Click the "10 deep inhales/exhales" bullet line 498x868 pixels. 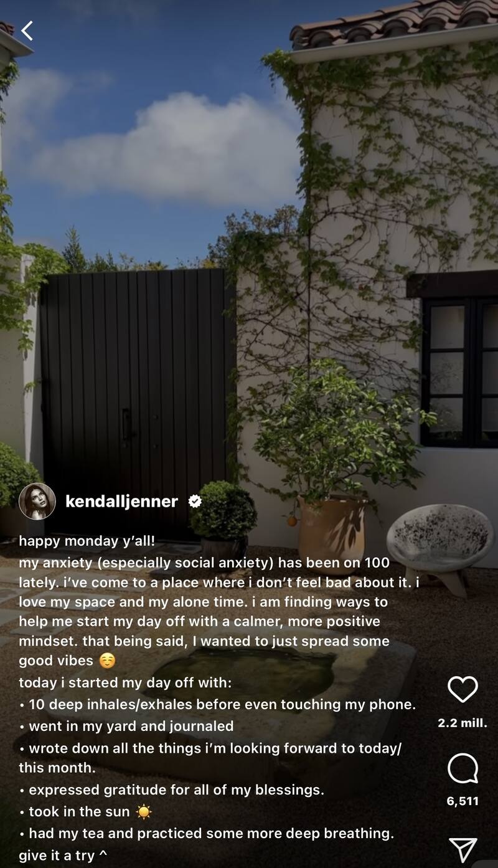(217, 704)
